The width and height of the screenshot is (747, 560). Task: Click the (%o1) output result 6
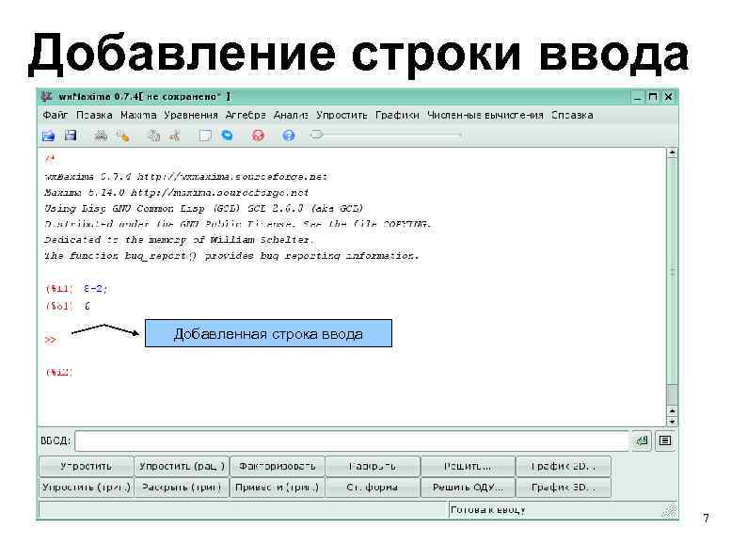click(68, 306)
